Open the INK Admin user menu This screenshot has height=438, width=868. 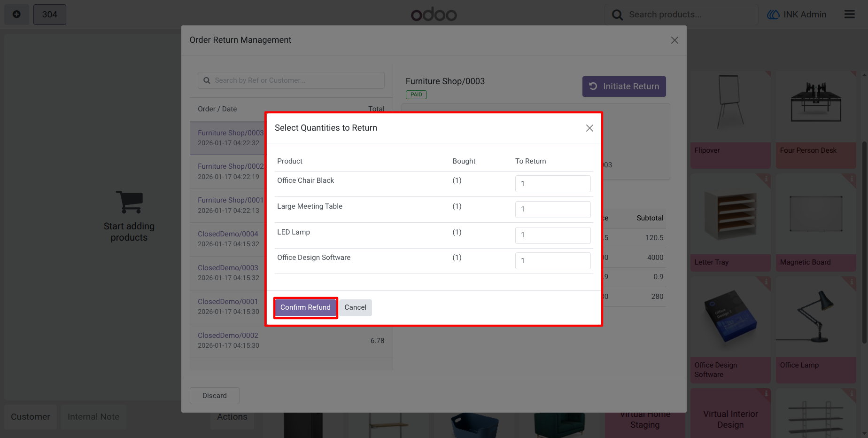click(x=797, y=15)
